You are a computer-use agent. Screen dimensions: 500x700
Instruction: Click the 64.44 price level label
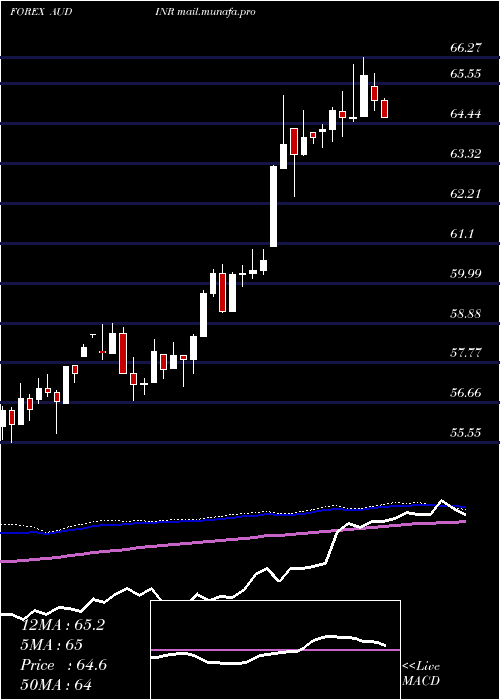[x=466, y=114]
